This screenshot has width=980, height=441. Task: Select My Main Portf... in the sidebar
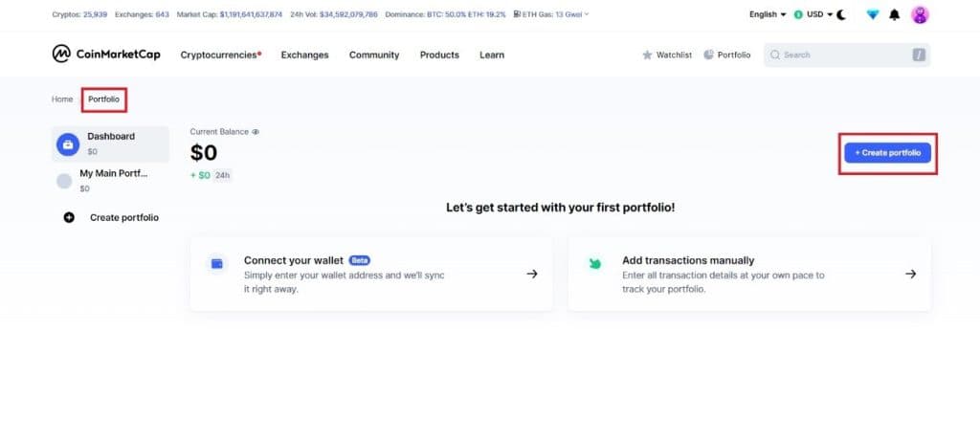point(111,181)
